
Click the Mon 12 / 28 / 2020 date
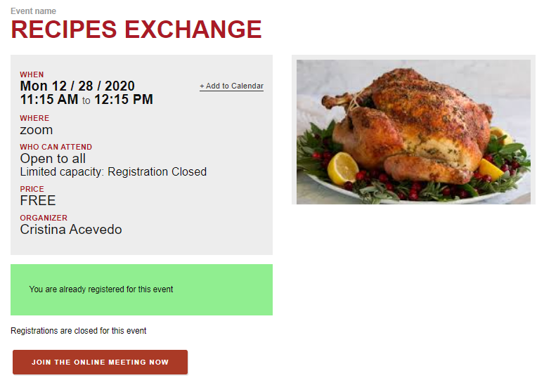[x=77, y=86]
